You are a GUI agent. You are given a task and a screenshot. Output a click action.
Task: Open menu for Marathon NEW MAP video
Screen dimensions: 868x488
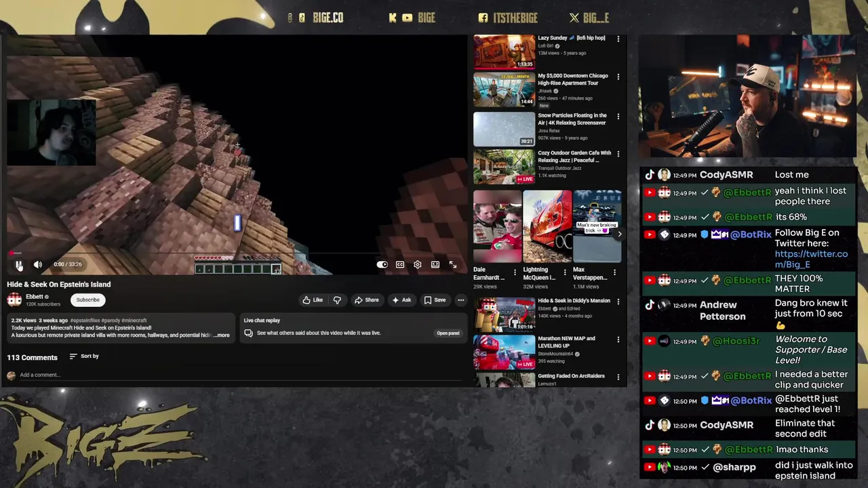pos(618,340)
